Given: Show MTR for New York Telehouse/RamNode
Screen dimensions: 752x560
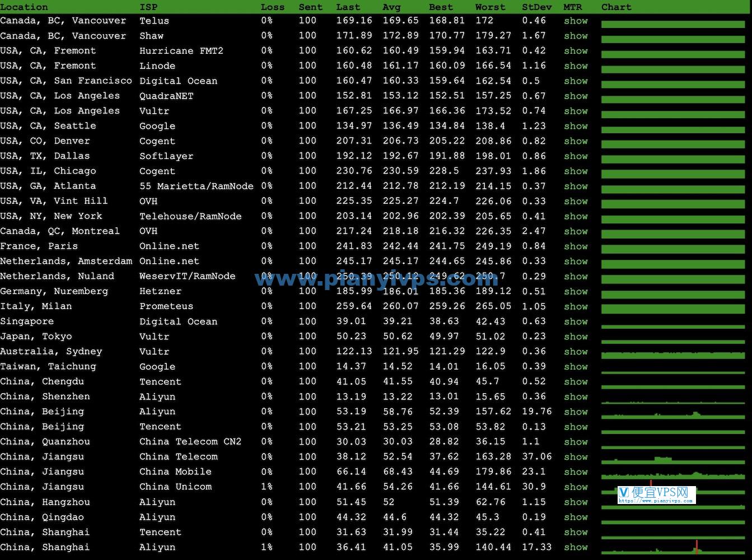Looking at the screenshot, I should click(576, 217).
